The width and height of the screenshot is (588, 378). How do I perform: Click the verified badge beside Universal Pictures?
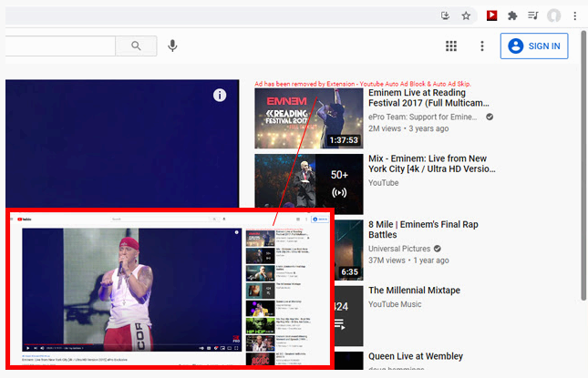[x=438, y=249]
